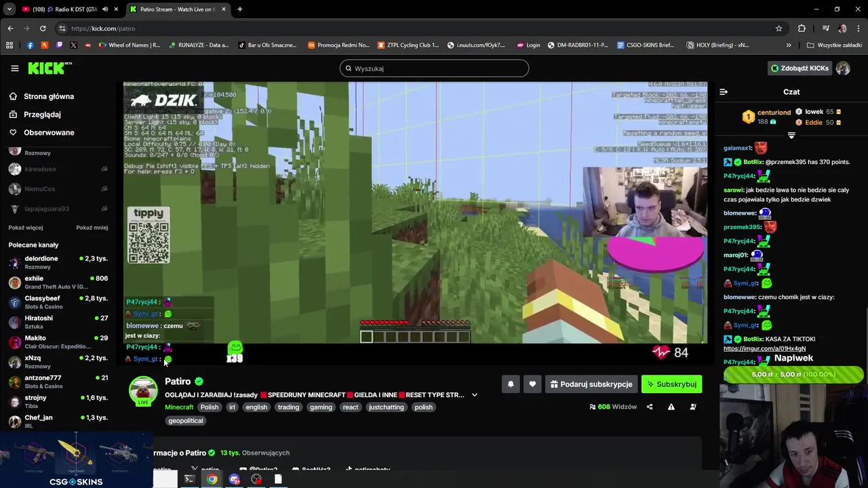The width and height of the screenshot is (868, 488).
Task: Focus the Wyszukaj search field
Action: (434, 68)
